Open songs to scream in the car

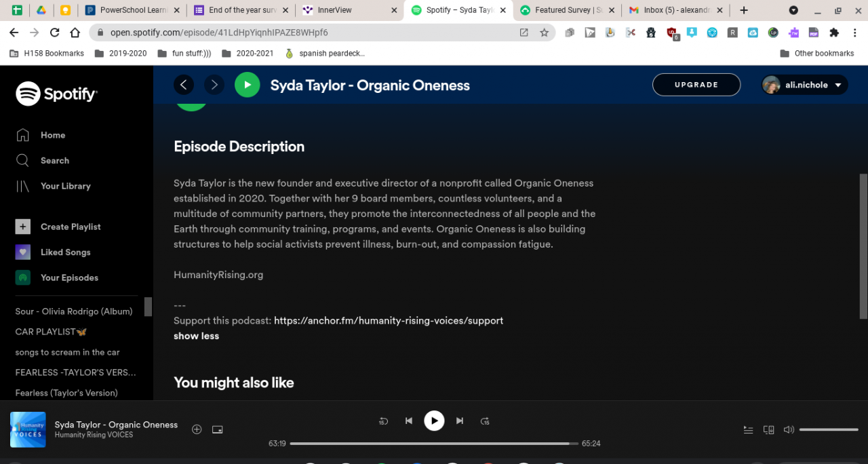point(67,352)
